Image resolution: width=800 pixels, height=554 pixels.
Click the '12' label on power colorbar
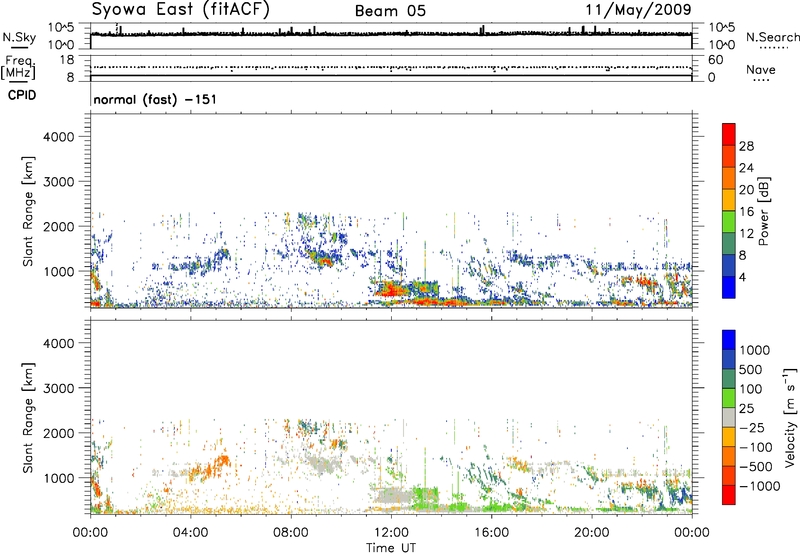point(746,234)
